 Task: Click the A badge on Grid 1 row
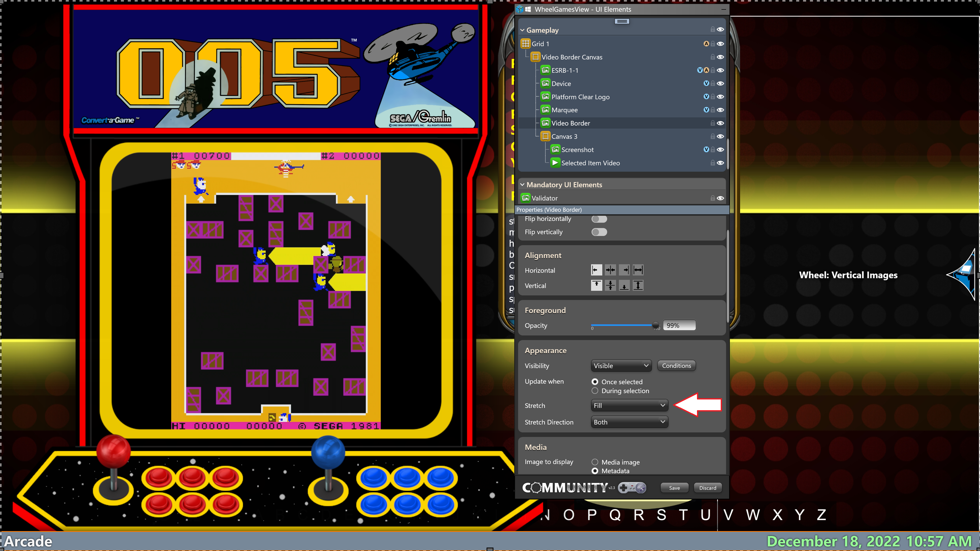tap(706, 44)
